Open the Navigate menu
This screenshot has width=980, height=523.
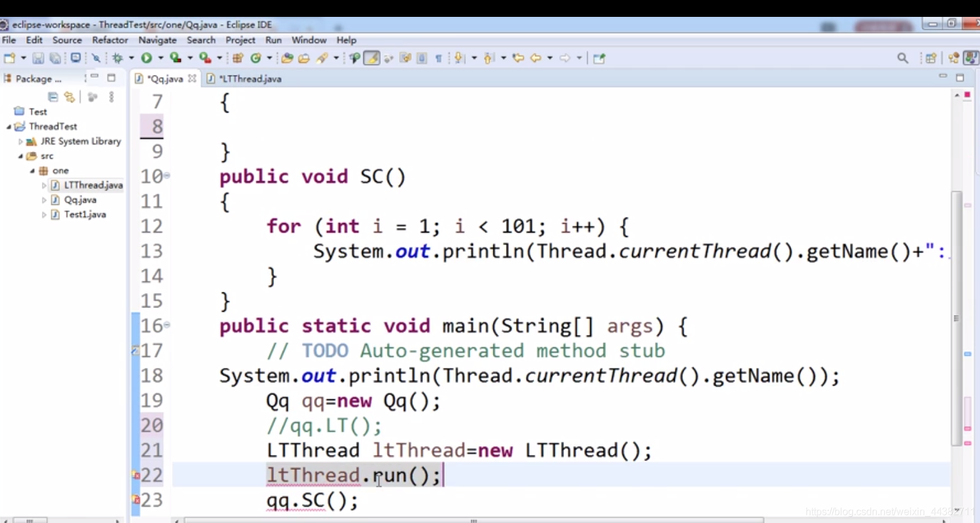pyautogui.click(x=158, y=40)
